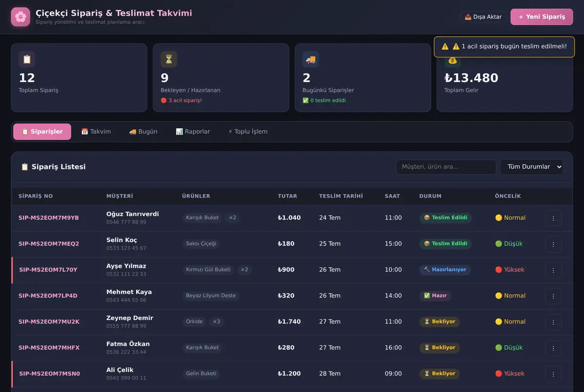
Task: Click order number SIP-MS2EOM7L70Y
Action: point(48,270)
